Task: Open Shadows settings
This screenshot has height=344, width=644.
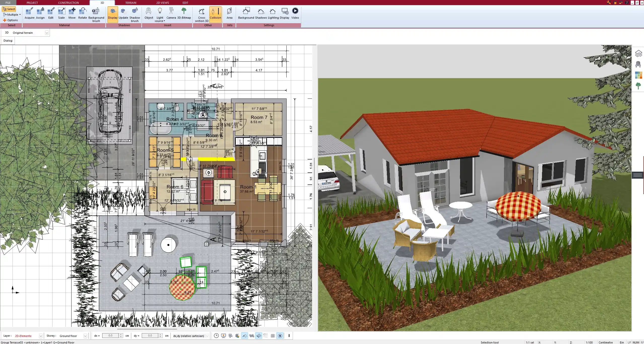Action: [261, 13]
